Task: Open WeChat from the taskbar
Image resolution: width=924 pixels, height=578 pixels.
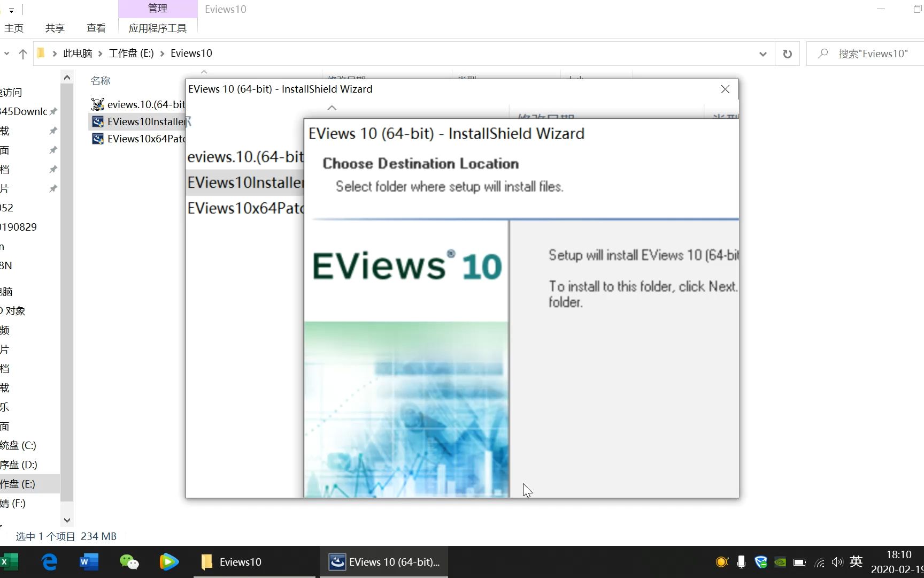Action: 129,562
